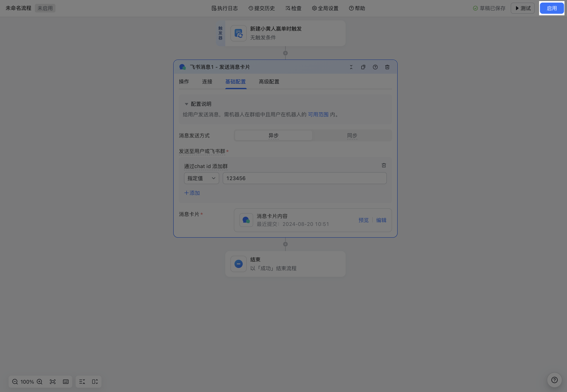Screen dimensions: 567x392
Task: Delete the 飞书消息1 node
Action: coord(387,67)
